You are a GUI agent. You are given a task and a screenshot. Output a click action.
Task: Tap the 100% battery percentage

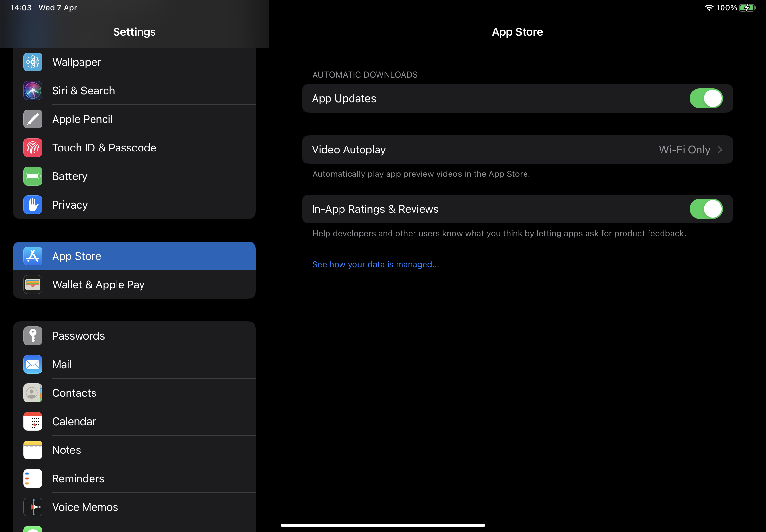pos(727,8)
